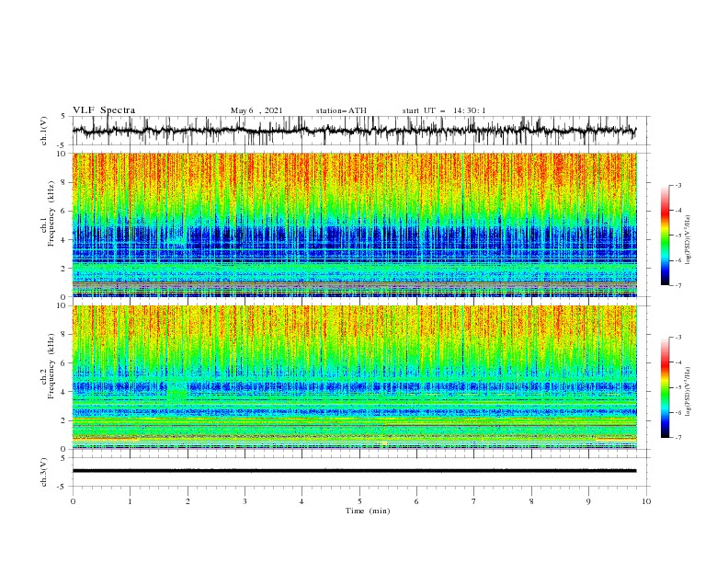Click the "Time (min)" axis label
Viewport: 728px width, 563px height.
(x=368, y=511)
